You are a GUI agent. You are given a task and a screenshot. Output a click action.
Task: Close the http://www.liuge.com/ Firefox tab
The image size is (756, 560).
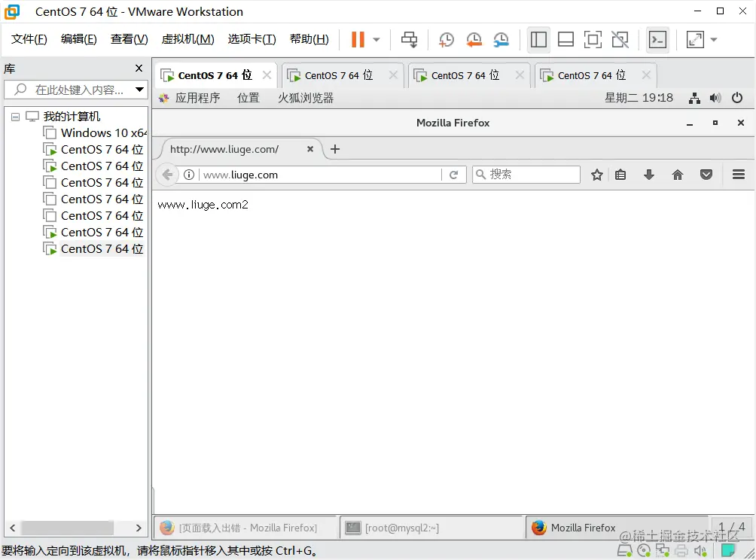coord(310,149)
